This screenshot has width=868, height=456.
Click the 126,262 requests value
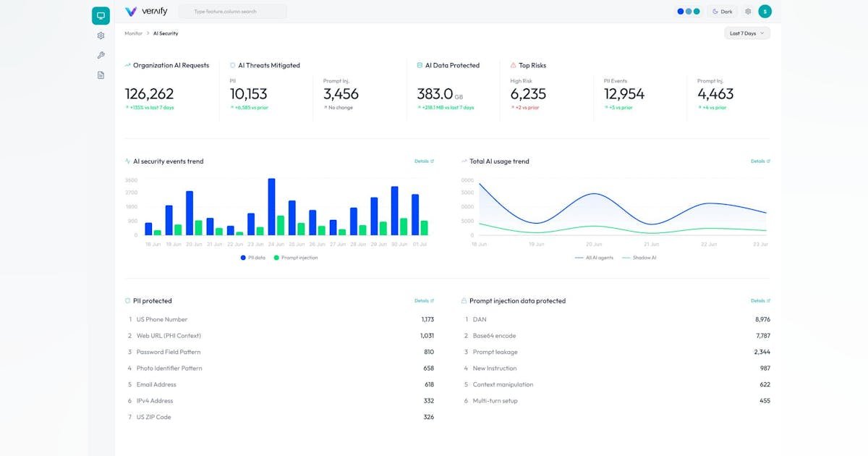149,94
